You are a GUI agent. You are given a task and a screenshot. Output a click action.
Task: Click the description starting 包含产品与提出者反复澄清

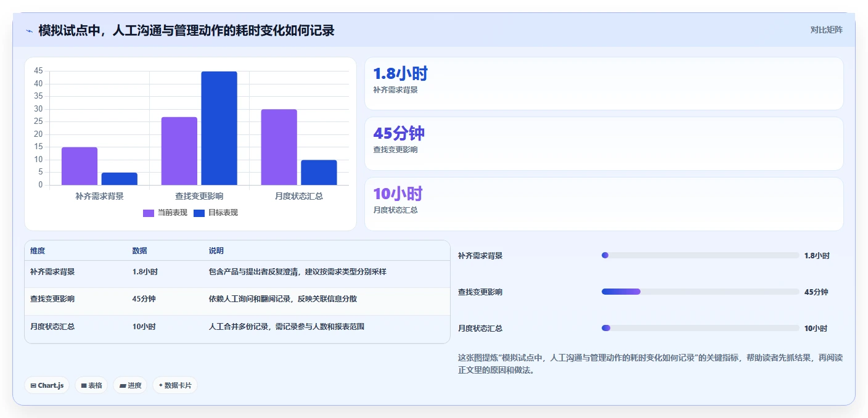click(298, 271)
